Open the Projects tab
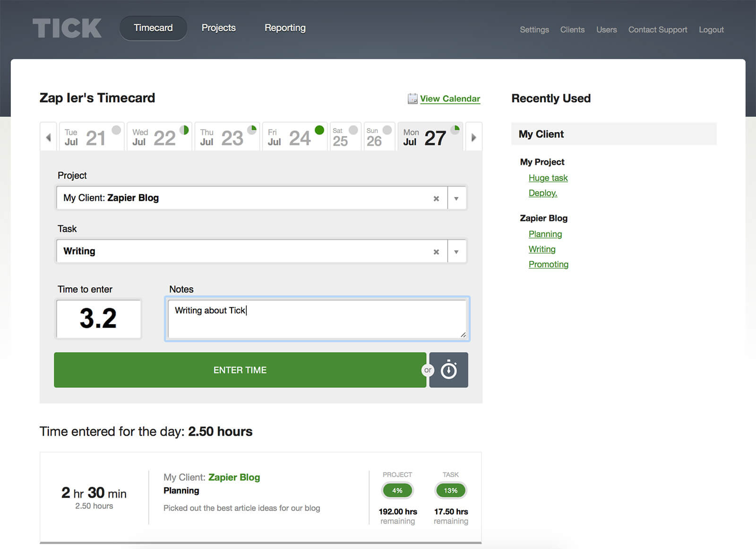Viewport: 756px width, 549px height. pyautogui.click(x=218, y=28)
